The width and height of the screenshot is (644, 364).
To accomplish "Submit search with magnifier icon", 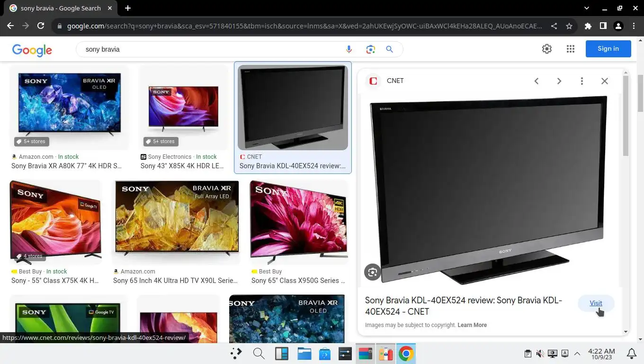I will (x=389, y=49).
